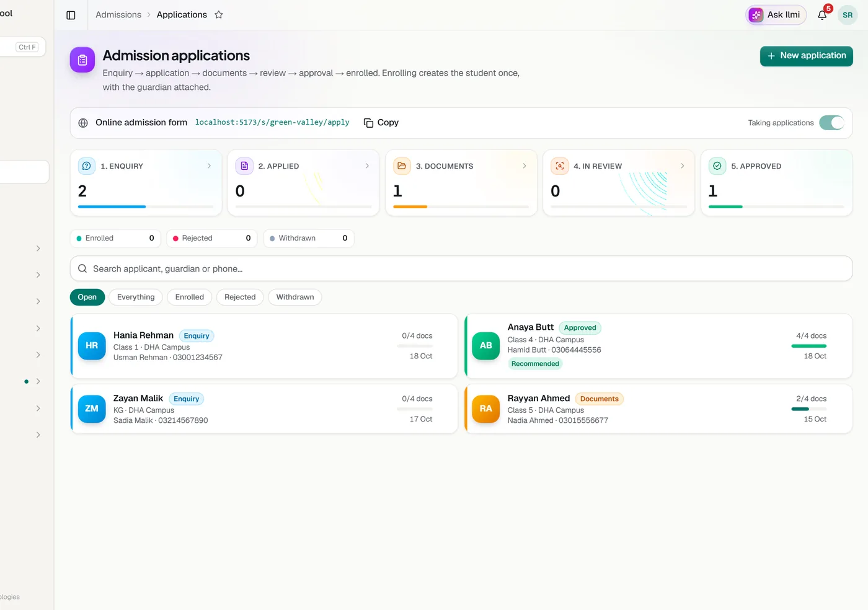The width and height of the screenshot is (868, 610).
Task: Click the Withdrawn count chip with grey dot
Action: point(309,238)
